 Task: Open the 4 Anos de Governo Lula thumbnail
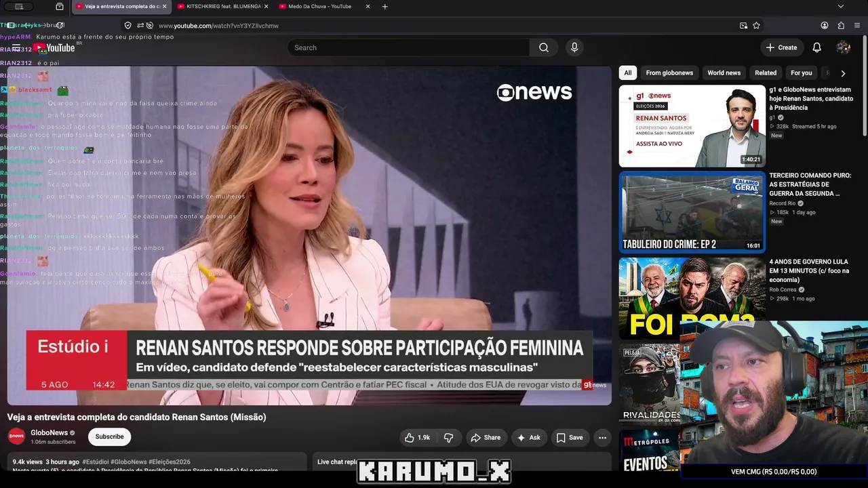click(692, 298)
